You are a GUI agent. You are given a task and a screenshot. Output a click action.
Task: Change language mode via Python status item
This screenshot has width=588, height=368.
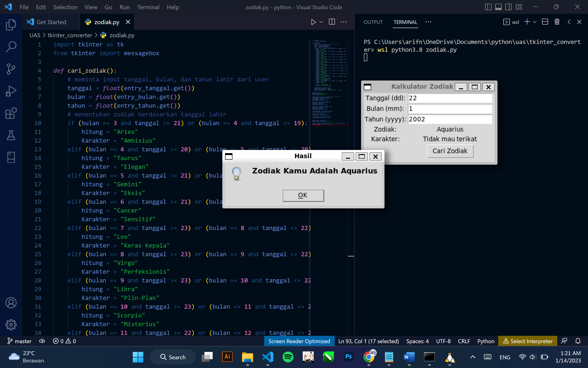[x=486, y=341]
